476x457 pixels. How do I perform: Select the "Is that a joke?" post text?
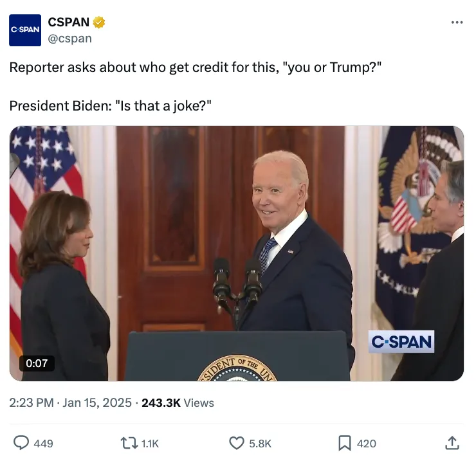pos(163,106)
